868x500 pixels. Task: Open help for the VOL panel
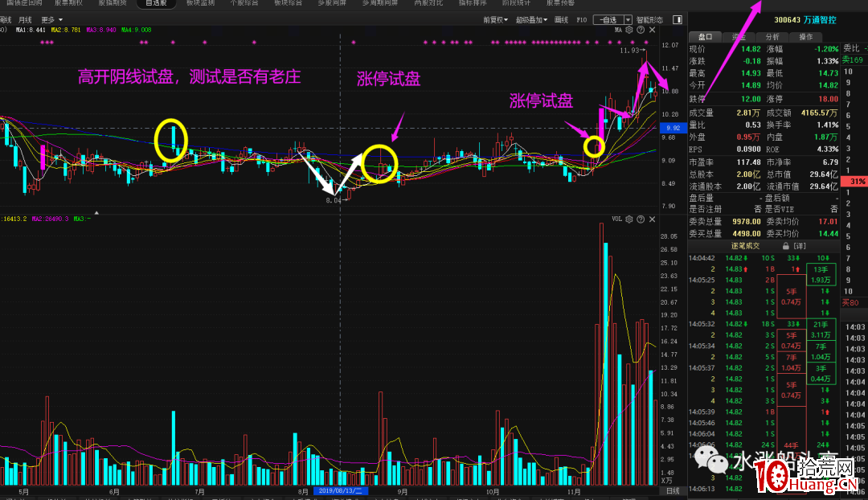coord(641,219)
